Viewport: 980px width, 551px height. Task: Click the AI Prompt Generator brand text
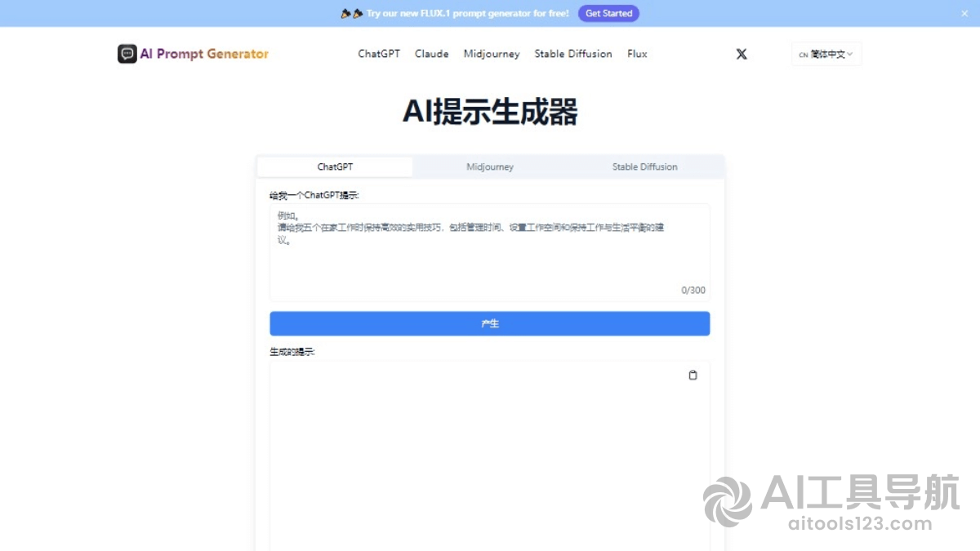204,54
